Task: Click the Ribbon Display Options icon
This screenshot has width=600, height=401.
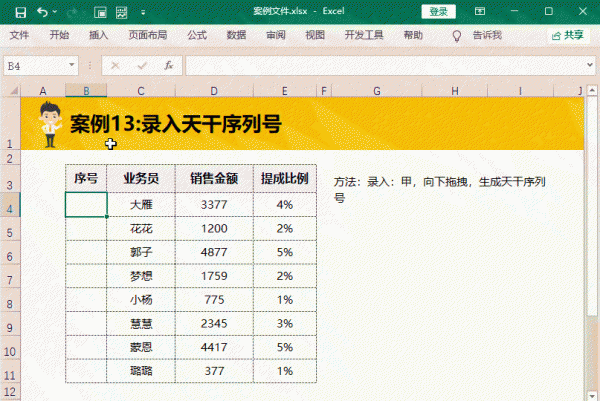Action: pos(480,11)
